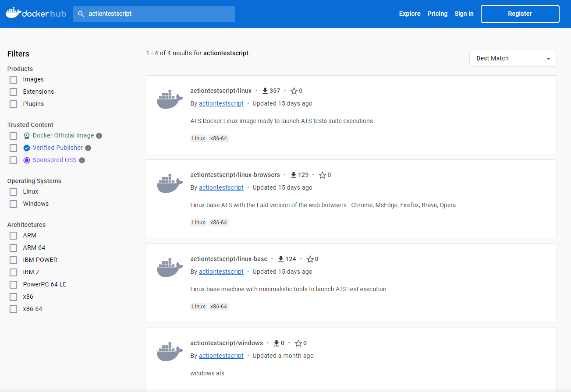Click the search magnifier icon
This screenshot has width=571, height=392.
point(81,14)
